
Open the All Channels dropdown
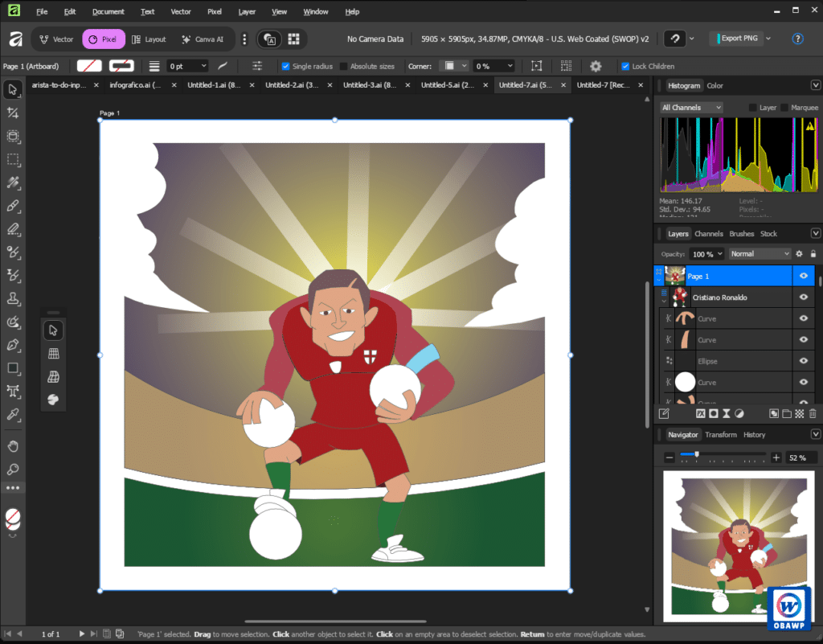pos(691,108)
